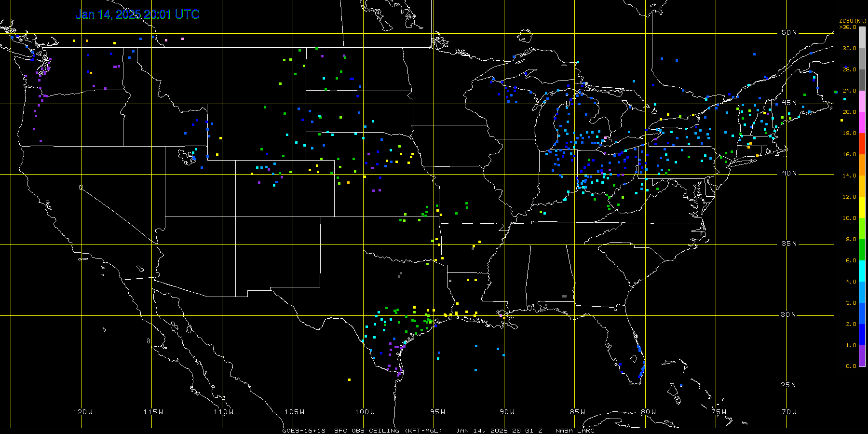Click the '40N' latitude label

(789, 173)
